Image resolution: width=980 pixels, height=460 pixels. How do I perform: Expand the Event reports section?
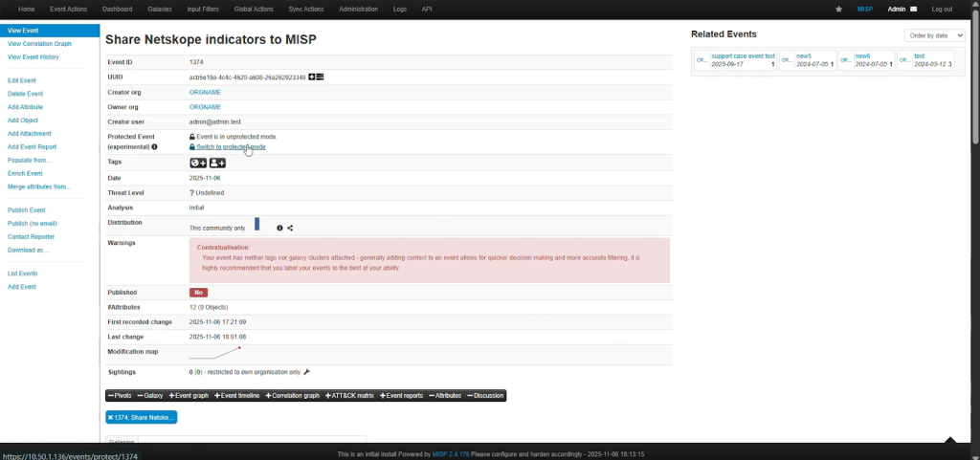pyautogui.click(x=401, y=396)
